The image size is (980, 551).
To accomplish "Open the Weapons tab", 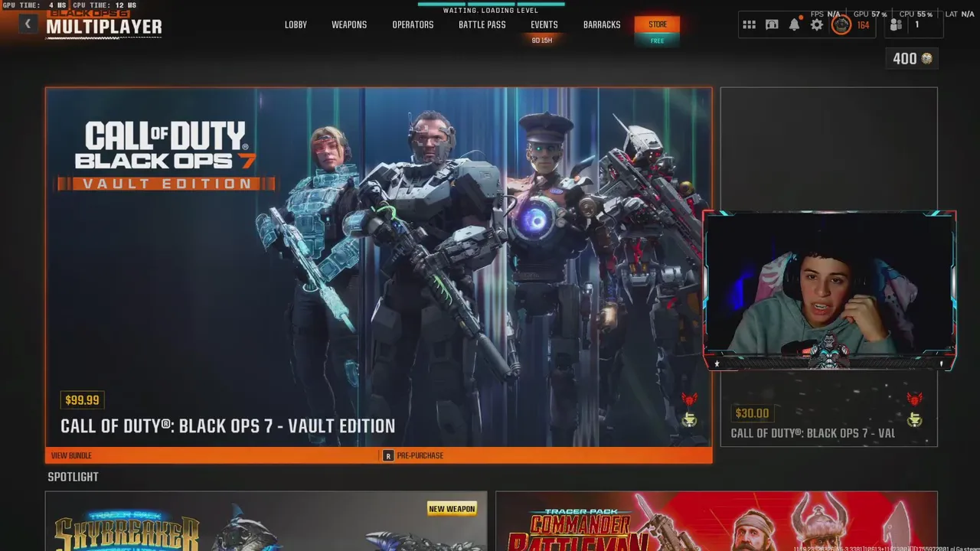I will (x=349, y=24).
